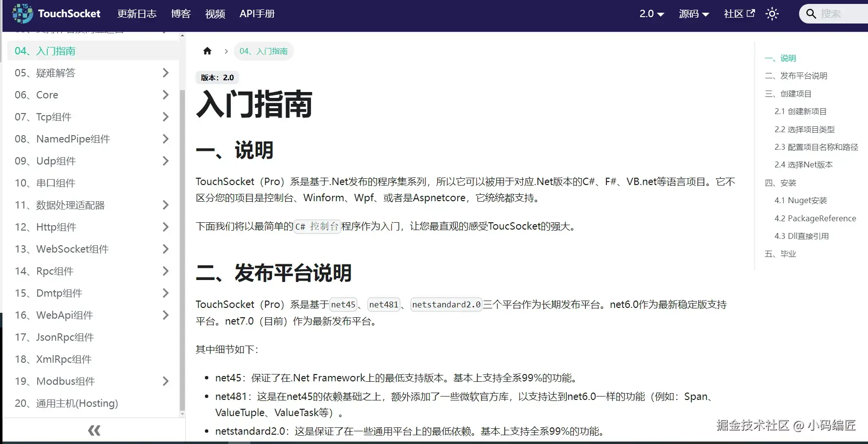
Task: Click the netstandard2.0 inline code tag
Action: [446, 304]
